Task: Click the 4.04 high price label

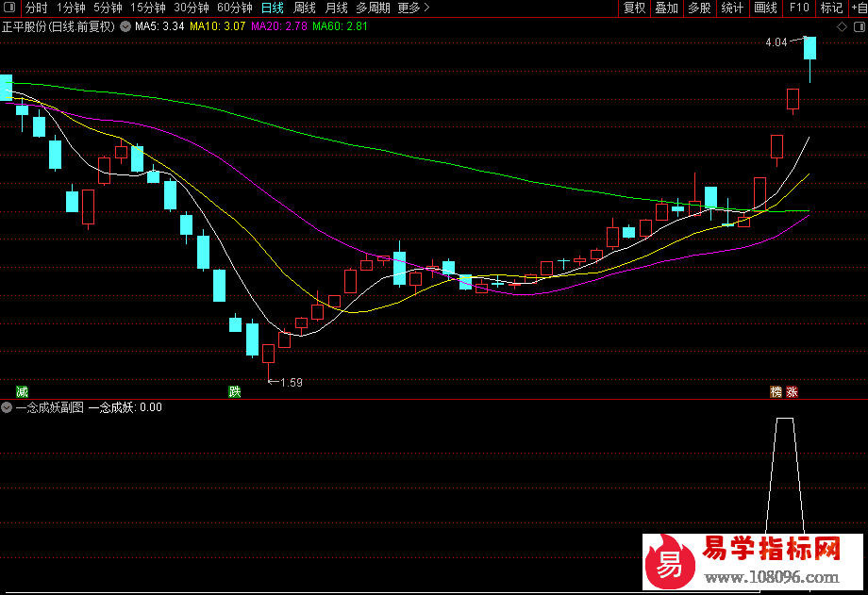Action: (x=776, y=42)
